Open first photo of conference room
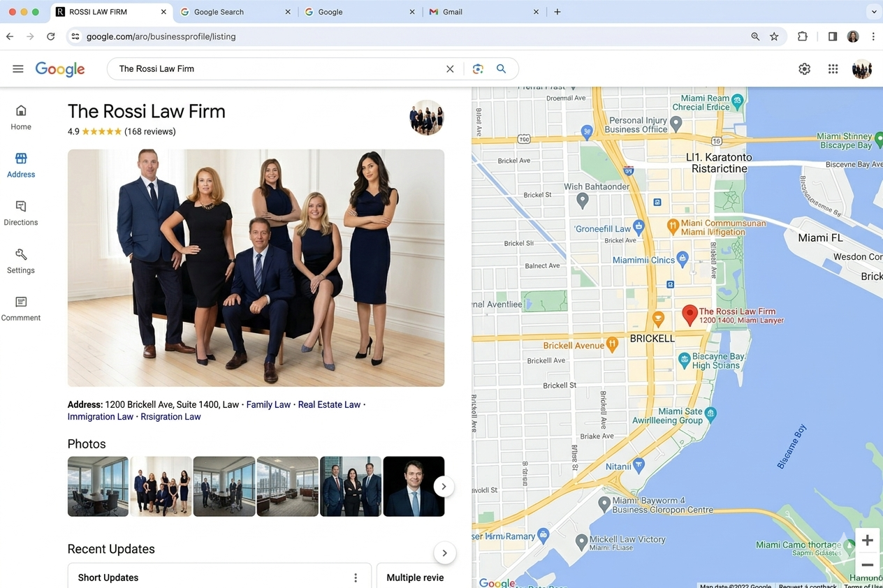Image resolution: width=883 pixels, height=588 pixels. coord(98,487)
